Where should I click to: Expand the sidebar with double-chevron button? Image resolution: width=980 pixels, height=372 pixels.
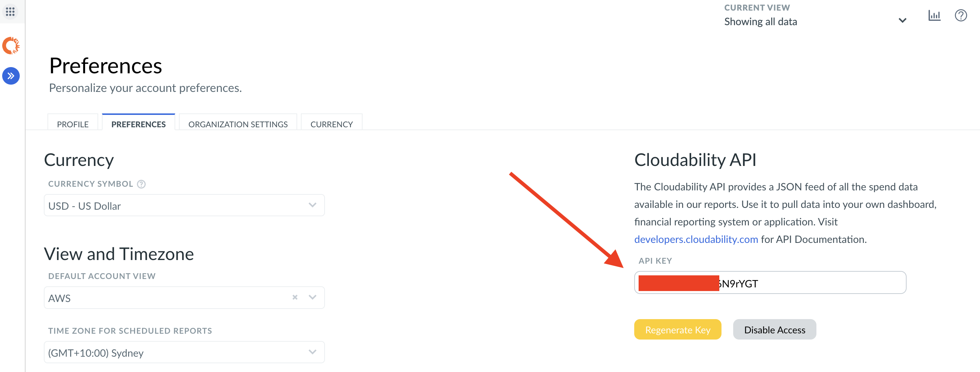point(11,76)
